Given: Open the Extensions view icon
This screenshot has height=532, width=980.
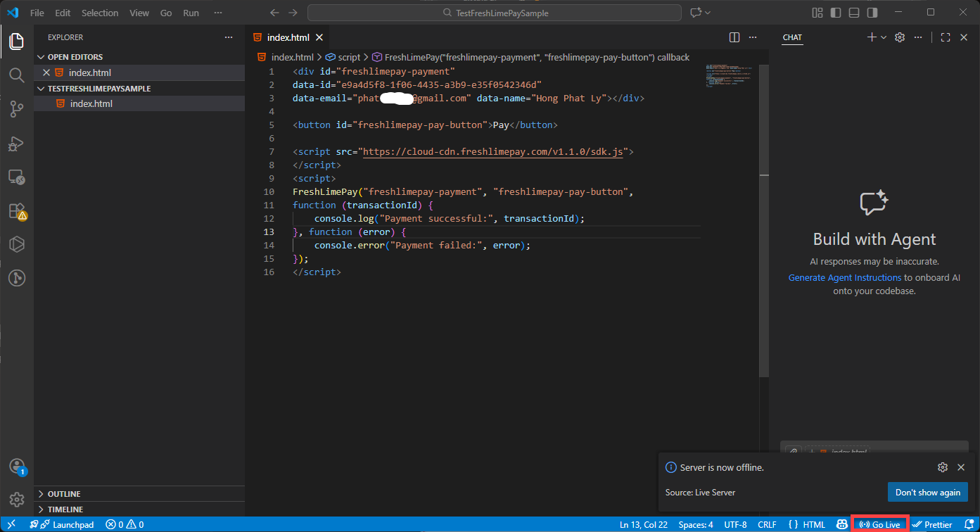Looking at the screenshot, I should pyautogui.click(x=16, y=210).
